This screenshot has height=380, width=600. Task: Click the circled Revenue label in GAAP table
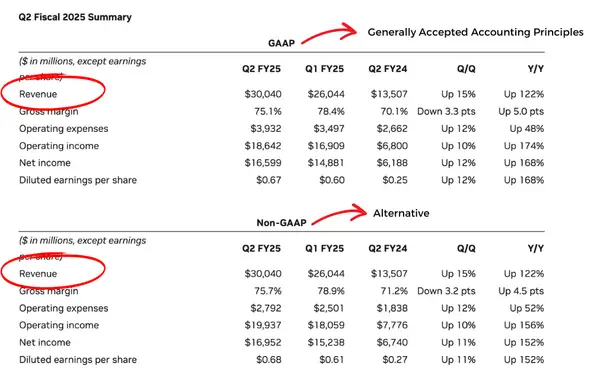point(38,94)
